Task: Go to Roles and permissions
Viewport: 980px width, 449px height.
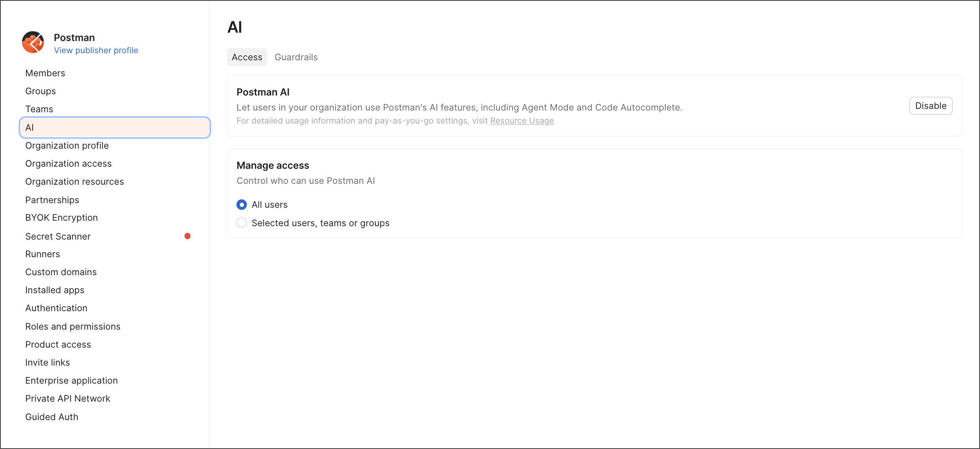Action: (x=73, y=327)
